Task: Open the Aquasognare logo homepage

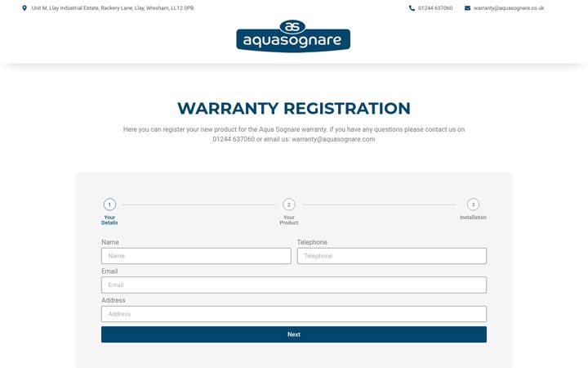Action: click(293, 36)
